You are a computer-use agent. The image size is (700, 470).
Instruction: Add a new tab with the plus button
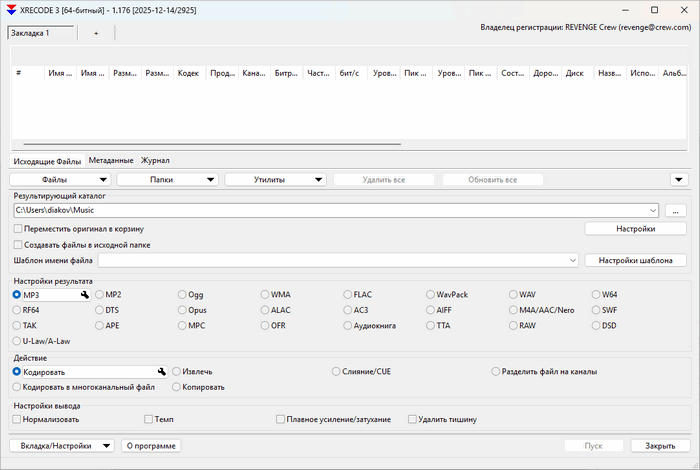coord(96,33)
